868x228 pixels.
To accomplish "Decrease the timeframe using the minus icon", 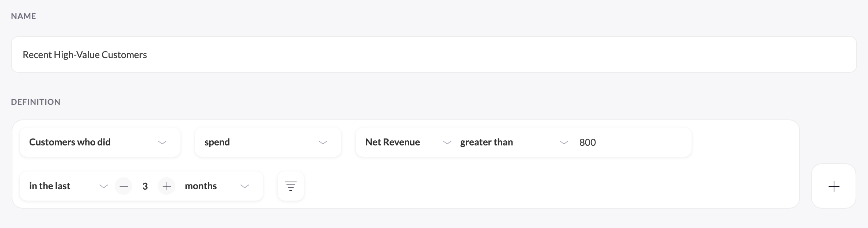I will point(123,186).
